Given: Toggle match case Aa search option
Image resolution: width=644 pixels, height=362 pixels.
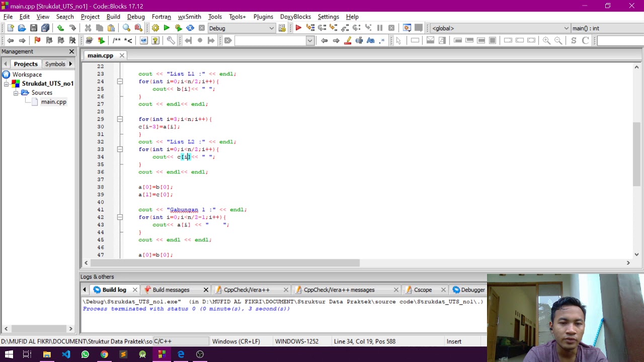Looking at the screenshot, I should coord(371,40).
